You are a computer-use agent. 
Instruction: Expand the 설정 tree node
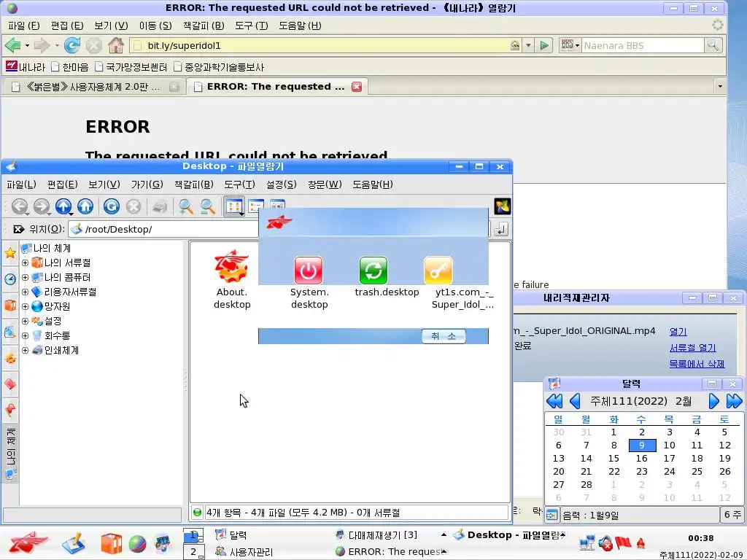coord(26,322)
